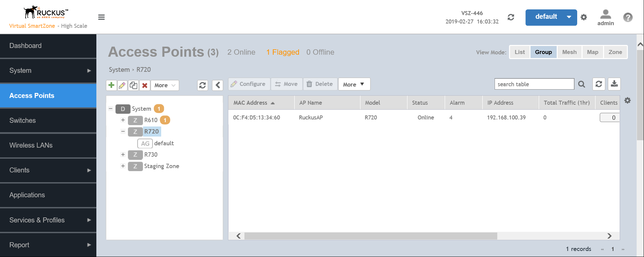Click the horizontal table scrollbar

pyautogui.click(x=370, y=236)
